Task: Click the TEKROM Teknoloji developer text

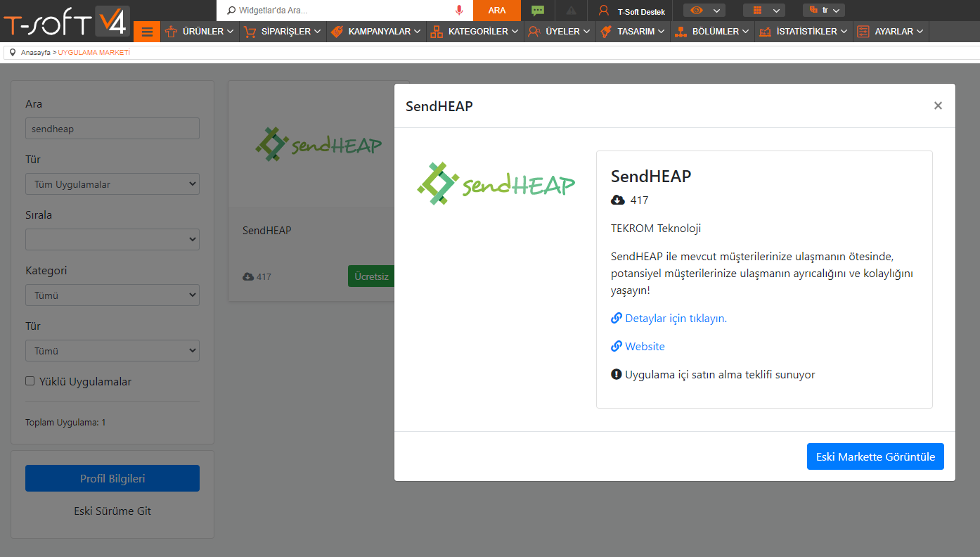Action: pos(656,229)
